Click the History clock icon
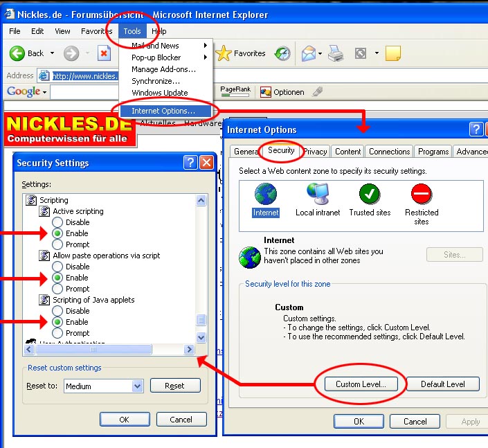Image resolution: width=488 pixels, height=448 pixels. coord(282,53)
